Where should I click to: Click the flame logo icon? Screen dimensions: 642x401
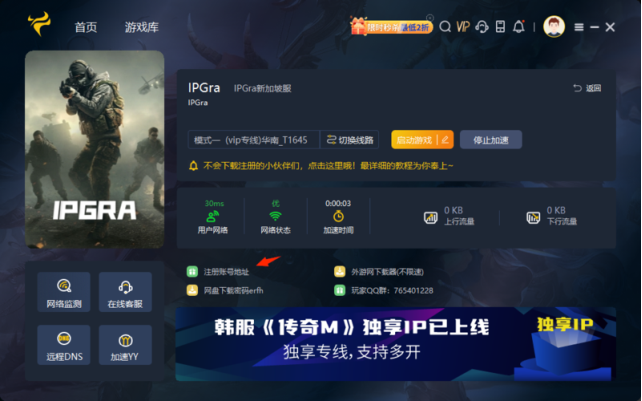[x=39, y=24]
